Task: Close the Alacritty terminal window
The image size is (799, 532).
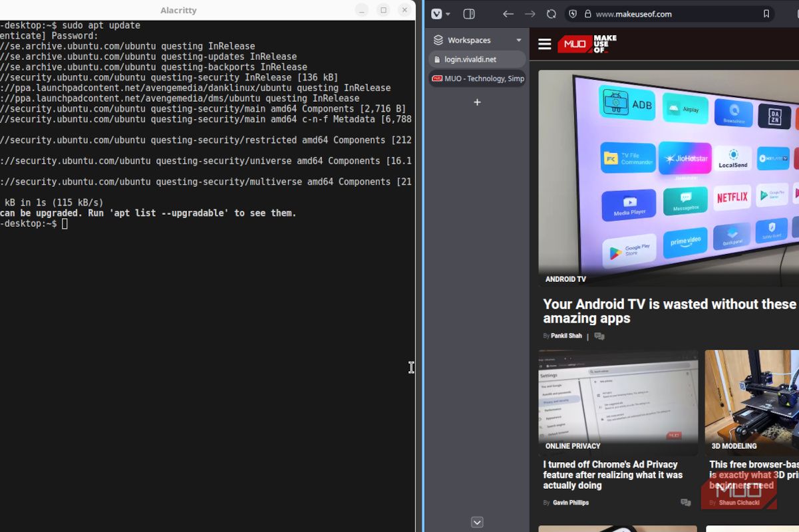Action: tap(404, 10)
